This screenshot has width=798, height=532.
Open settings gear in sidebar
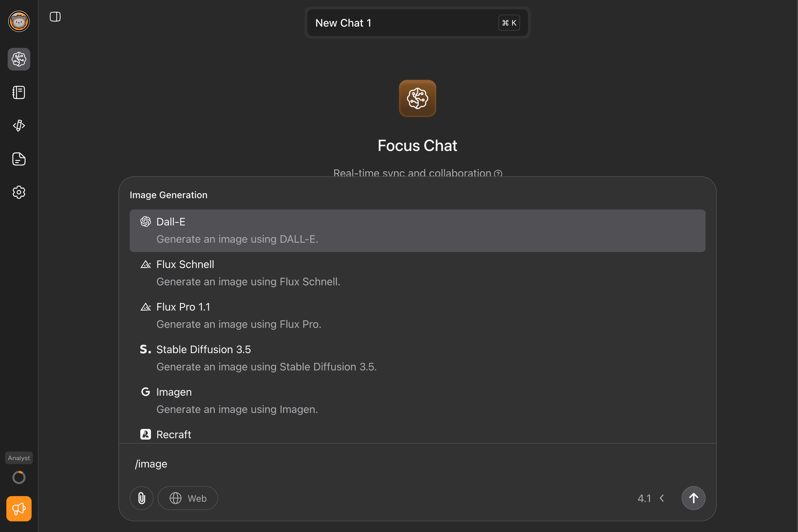click(19, 192)
